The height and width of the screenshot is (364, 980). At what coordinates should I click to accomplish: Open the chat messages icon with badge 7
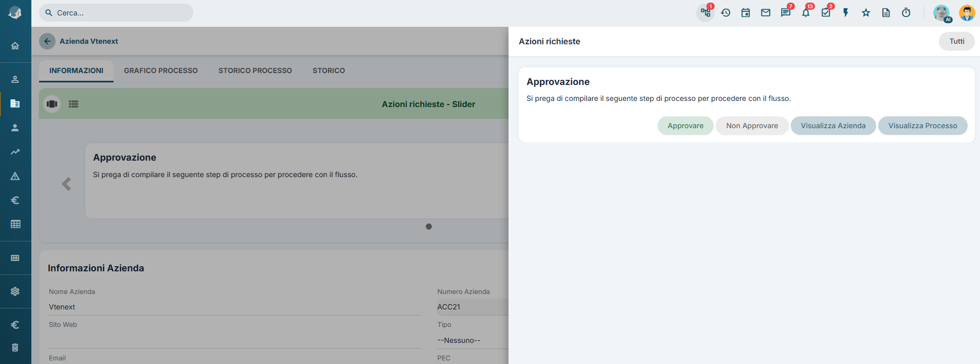786,13
